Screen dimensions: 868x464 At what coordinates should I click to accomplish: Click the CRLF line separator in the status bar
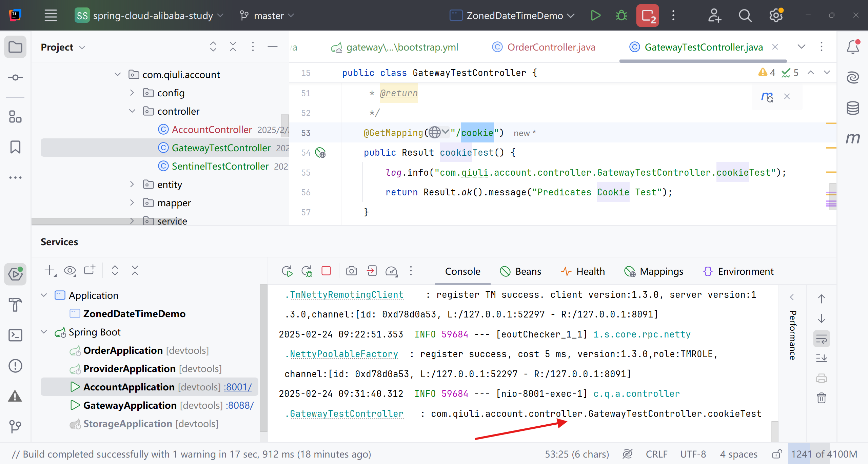[656, 454]
